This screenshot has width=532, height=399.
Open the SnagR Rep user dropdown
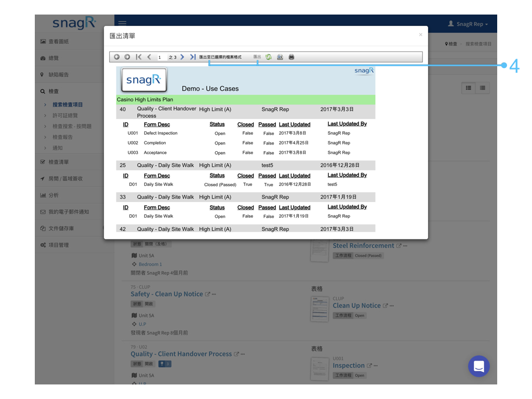(x=468, y=24)
